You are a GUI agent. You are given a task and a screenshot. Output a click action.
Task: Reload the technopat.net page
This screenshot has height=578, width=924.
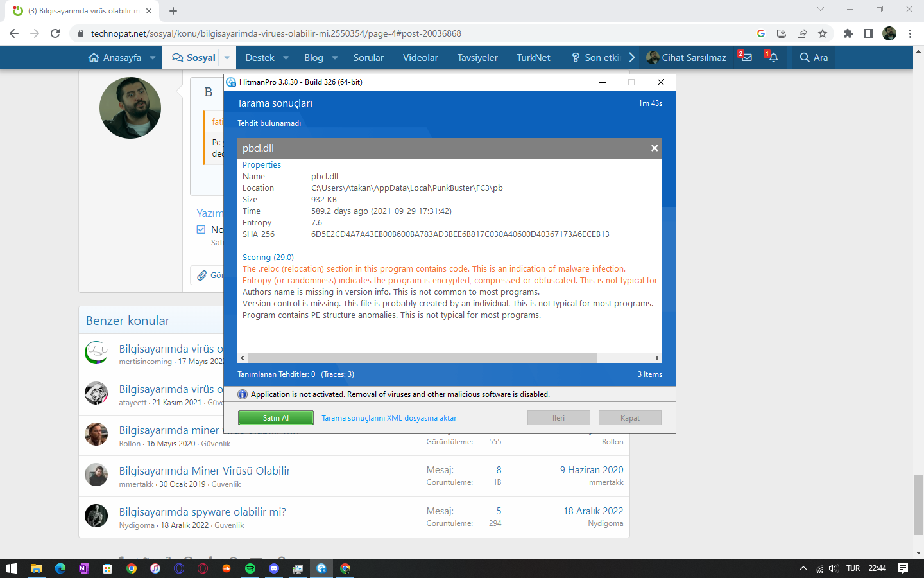(x=55, y=33)
